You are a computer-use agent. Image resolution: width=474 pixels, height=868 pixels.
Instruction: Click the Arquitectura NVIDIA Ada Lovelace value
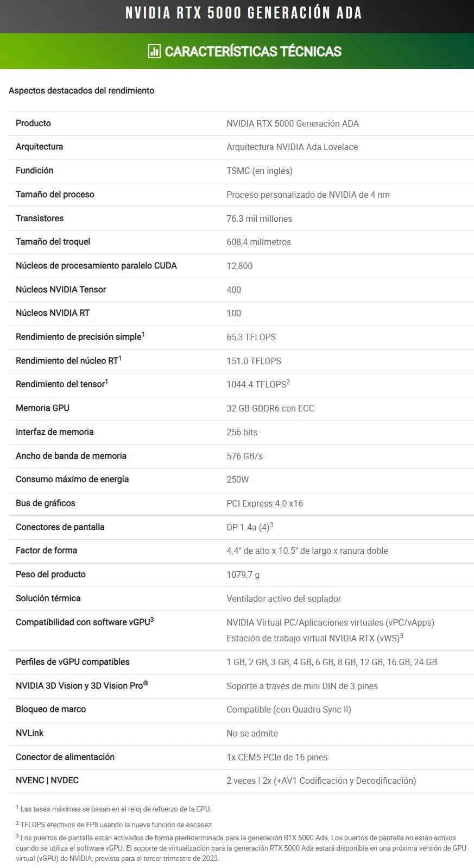click(292, 147)
